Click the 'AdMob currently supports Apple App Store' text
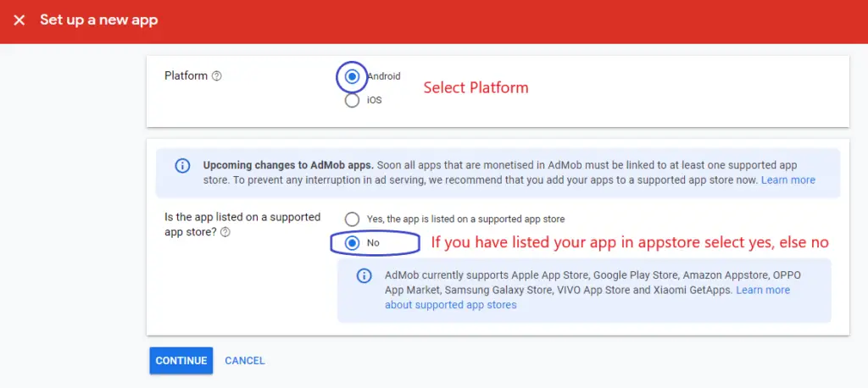 [489, 275]
